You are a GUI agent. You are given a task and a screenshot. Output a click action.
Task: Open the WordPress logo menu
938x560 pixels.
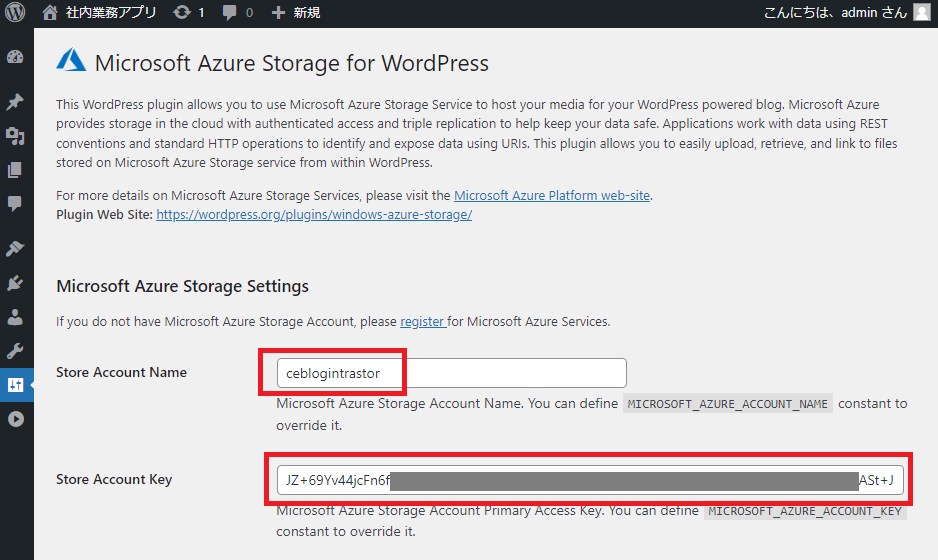point(15,13)
